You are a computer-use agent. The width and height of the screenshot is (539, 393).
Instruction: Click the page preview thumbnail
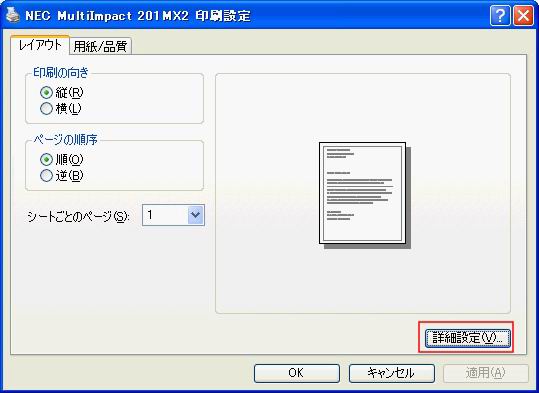tap(365, 195)
